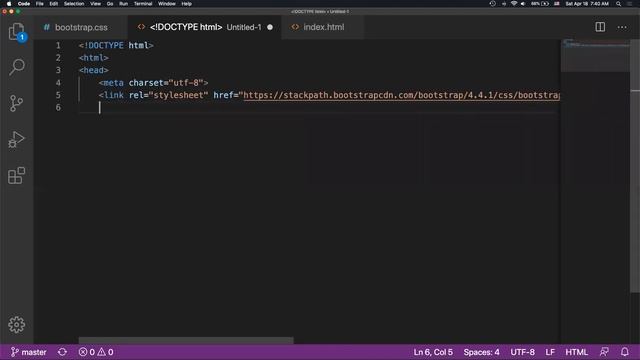
Task: Open the errors and warnings count
Action: pos(96,352)
